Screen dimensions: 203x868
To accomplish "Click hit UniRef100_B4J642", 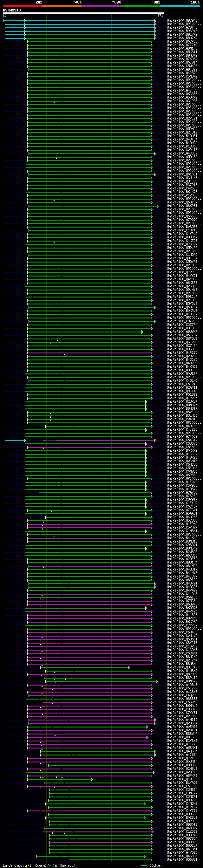I will click(182, 538).
